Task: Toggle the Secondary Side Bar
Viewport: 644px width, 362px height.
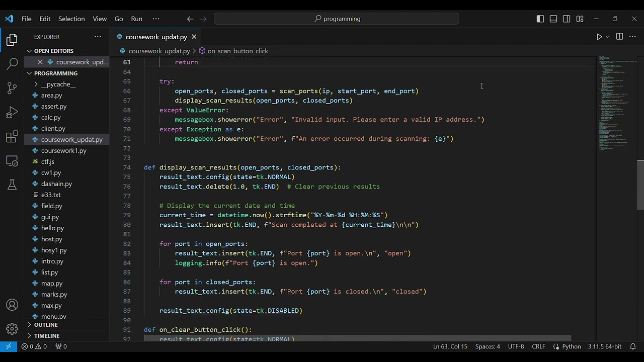Action: [567, 19]
